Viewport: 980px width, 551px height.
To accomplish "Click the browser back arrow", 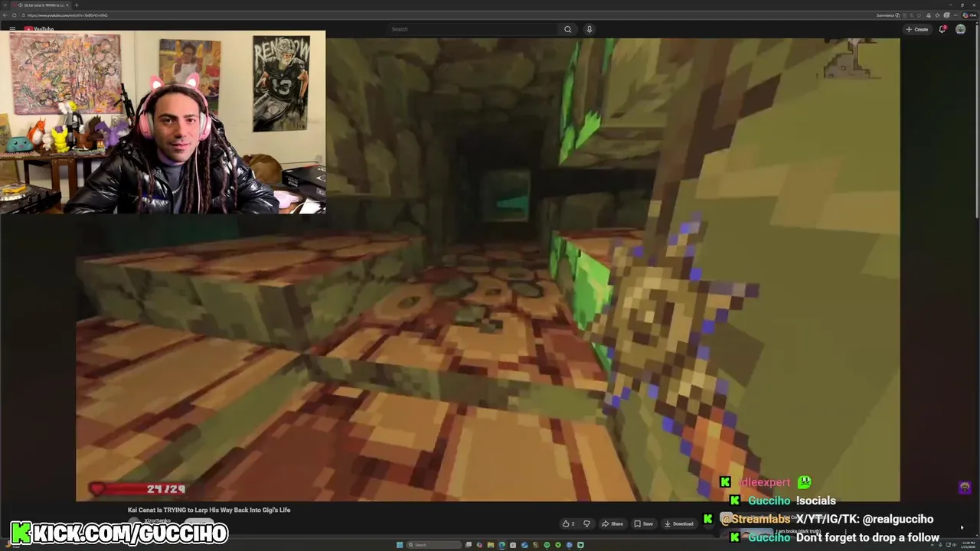I will tap(5, 15).
